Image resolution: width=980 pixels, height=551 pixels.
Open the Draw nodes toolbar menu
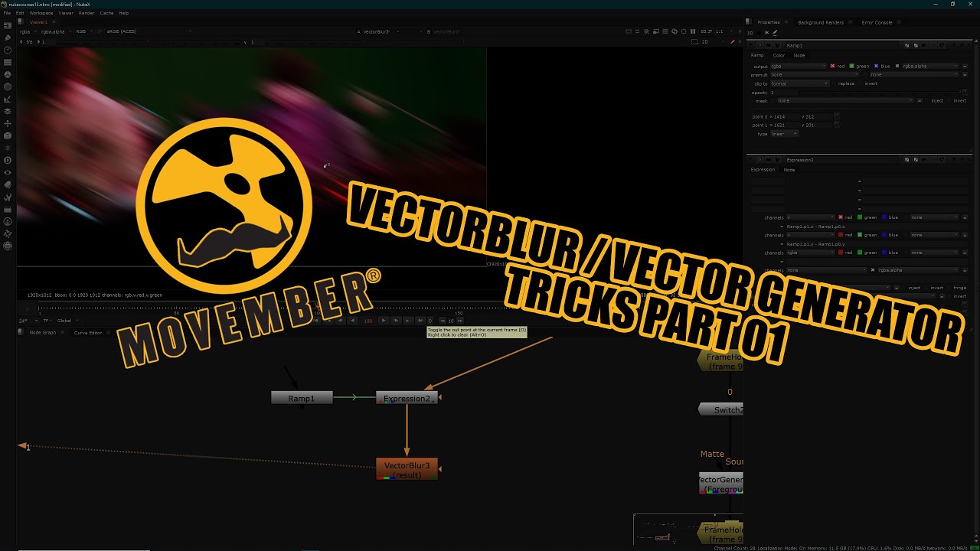pyautogui.click(x=8, y=37)
